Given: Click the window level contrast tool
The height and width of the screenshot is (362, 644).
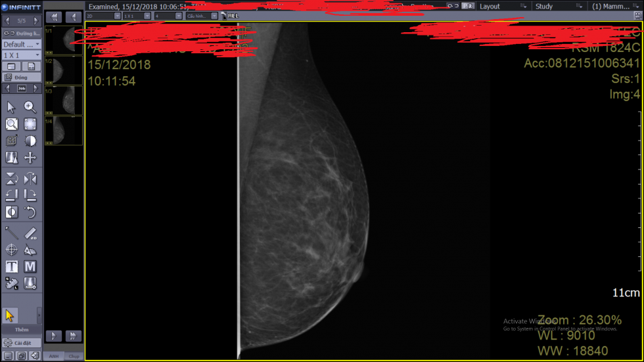Looking at the screenshot, I should [x=30, y=141].
